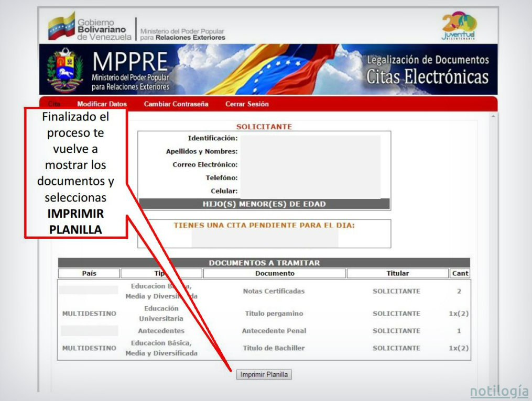Click SOLICITANTE in the Notas Certificadas row
This screenshot has height=401, width=532.
pos(396,291)
